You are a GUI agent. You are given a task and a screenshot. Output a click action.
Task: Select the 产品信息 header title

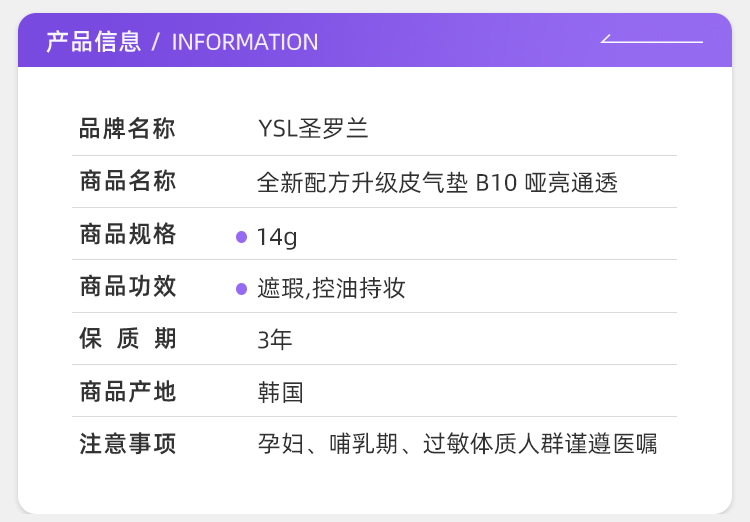point(94,42)
